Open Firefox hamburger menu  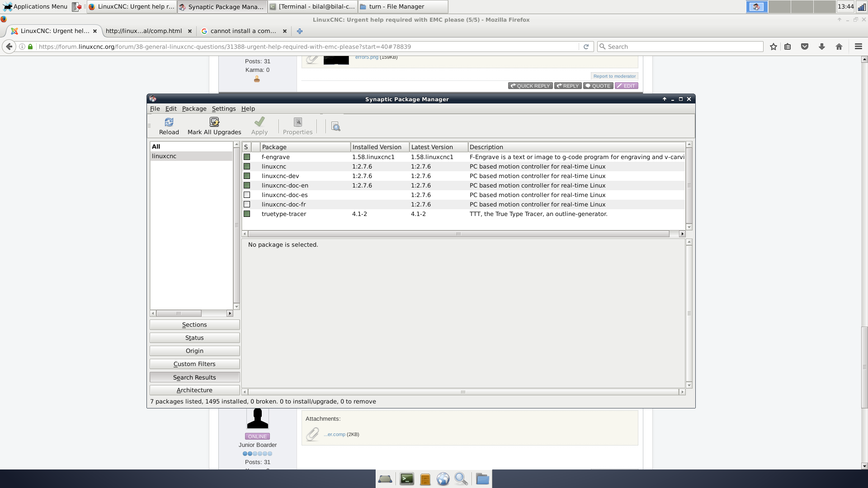tap(859, 47)
